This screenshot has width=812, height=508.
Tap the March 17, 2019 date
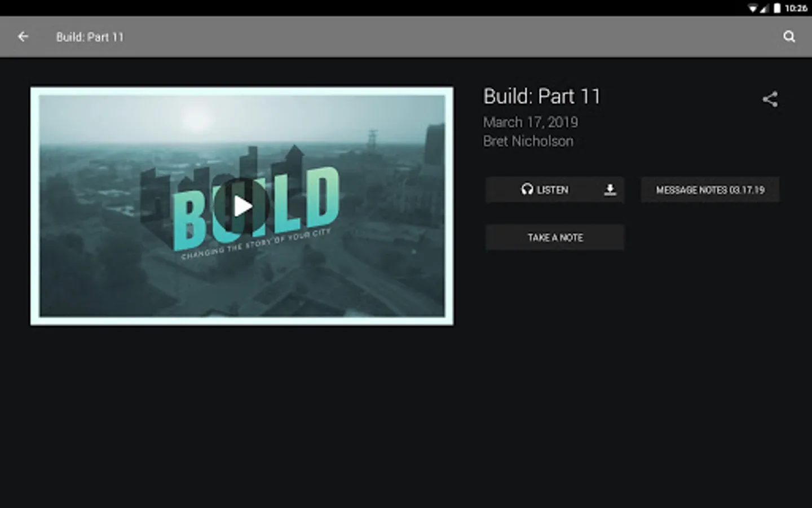click(x=531, y=122)
